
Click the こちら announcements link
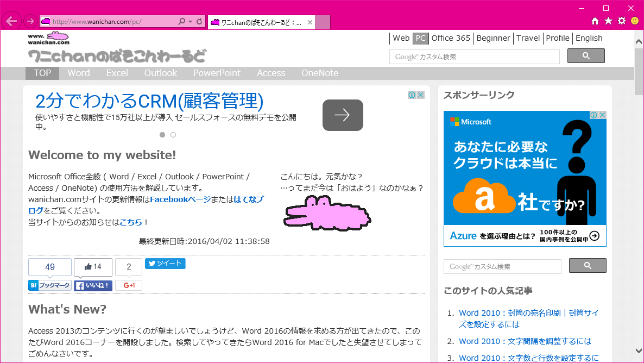tap(131, 222)
